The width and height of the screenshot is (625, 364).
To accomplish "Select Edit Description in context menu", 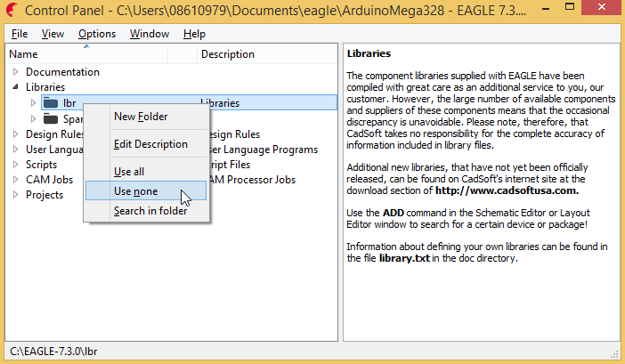I will (150, 144).
